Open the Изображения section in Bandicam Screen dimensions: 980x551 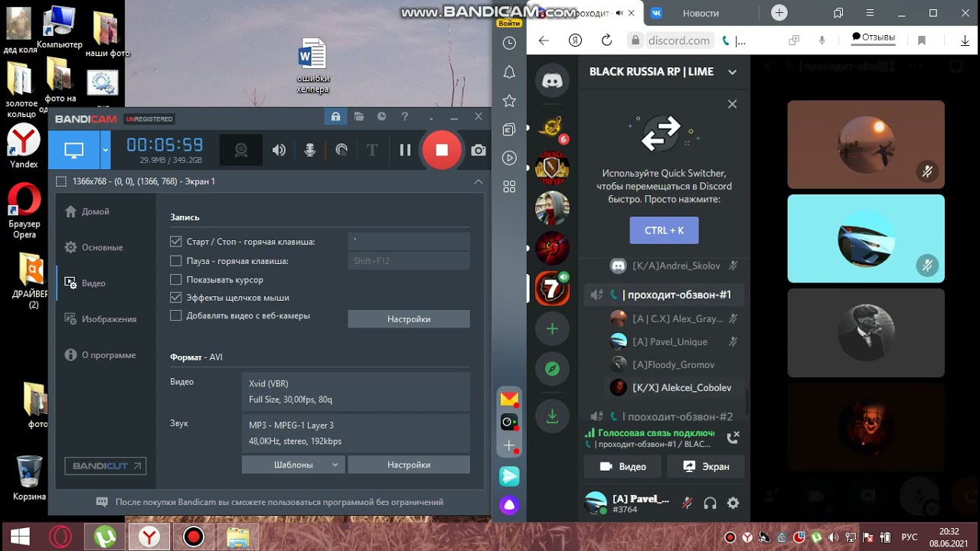[100, 319]
